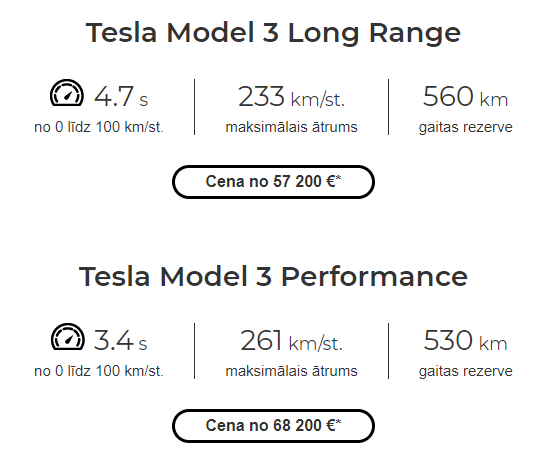The image size is (542, 467).
Task: Select the 'Tesla Model 3 Long Range' heading
Action: pos(273,33)
